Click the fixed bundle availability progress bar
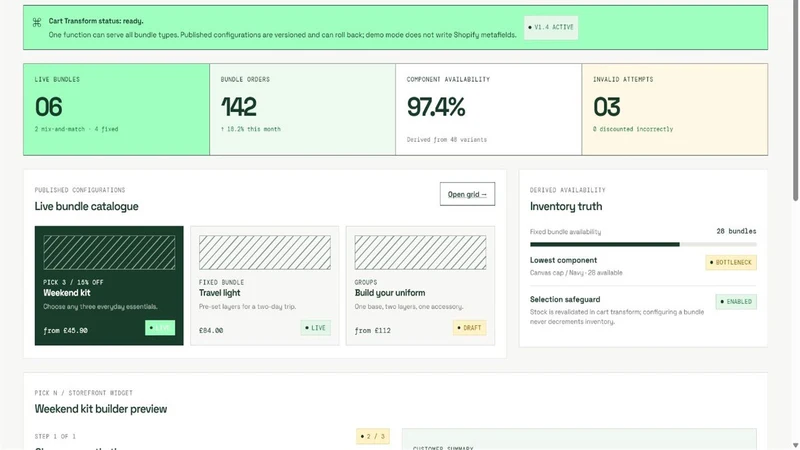The width and height of the screenshot is (800, 450). [643, 244]
